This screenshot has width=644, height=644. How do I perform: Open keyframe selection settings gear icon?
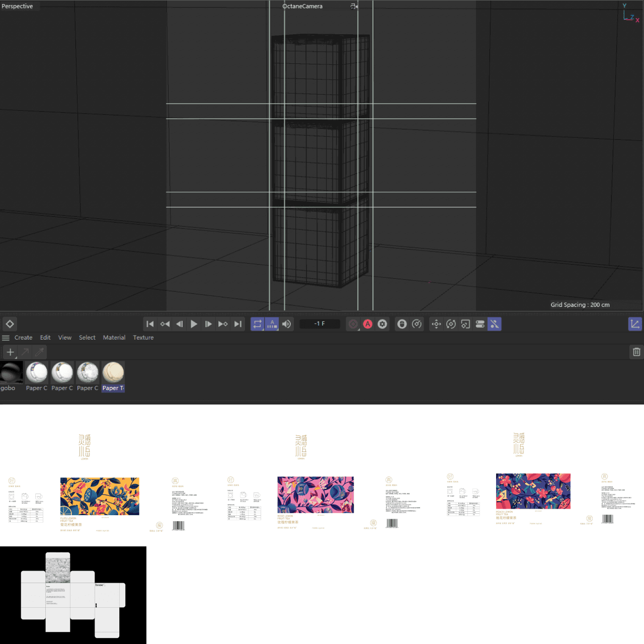tap(382, 324)
